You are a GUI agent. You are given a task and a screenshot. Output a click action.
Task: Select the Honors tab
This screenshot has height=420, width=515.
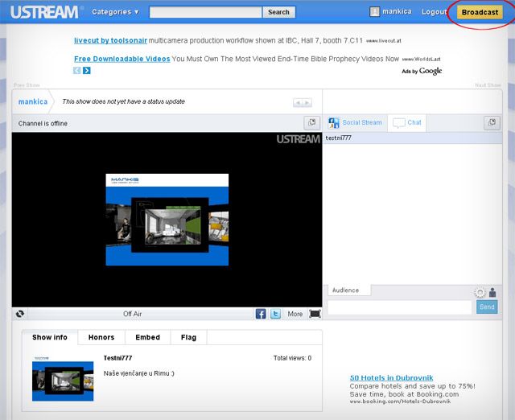pos(101,337)
